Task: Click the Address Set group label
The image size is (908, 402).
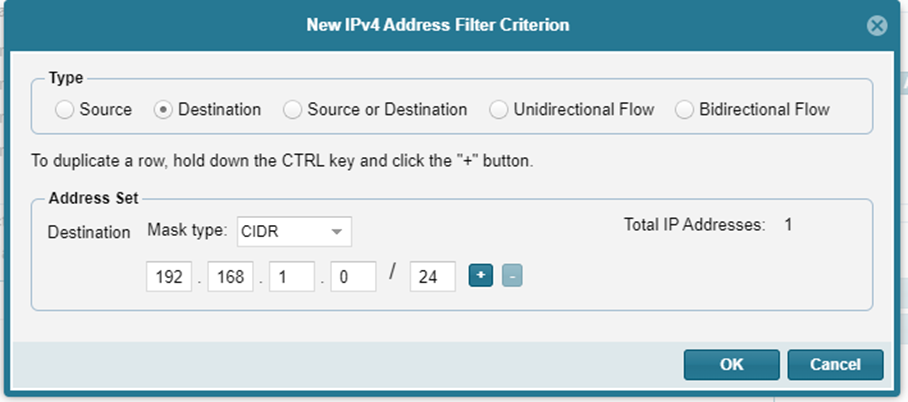Action: 94,198
